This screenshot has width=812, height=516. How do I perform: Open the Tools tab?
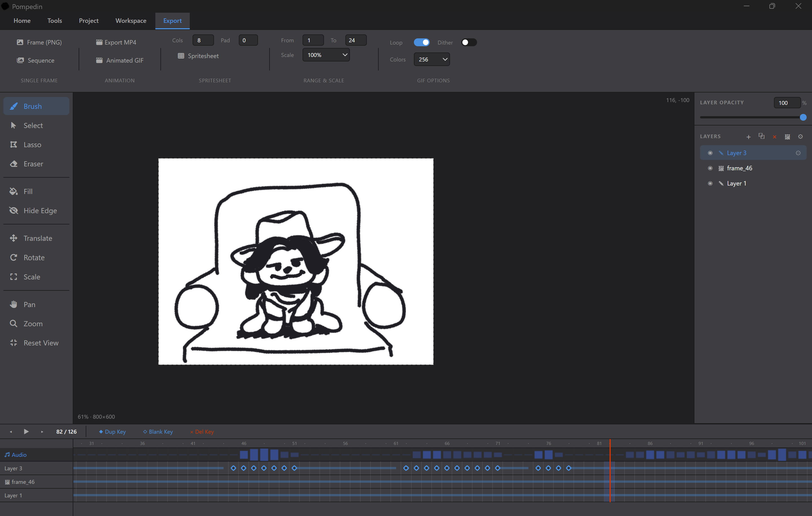pos(55,21)
